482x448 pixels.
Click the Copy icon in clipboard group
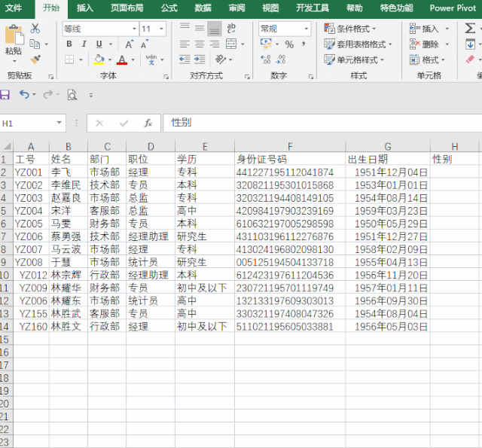pos(35,44)
